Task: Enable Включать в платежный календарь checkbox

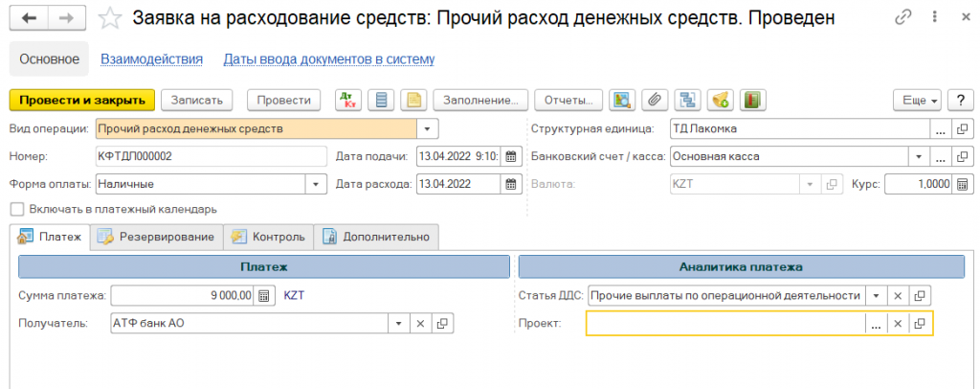Action: pyautogui.click(x=15, y=209)
